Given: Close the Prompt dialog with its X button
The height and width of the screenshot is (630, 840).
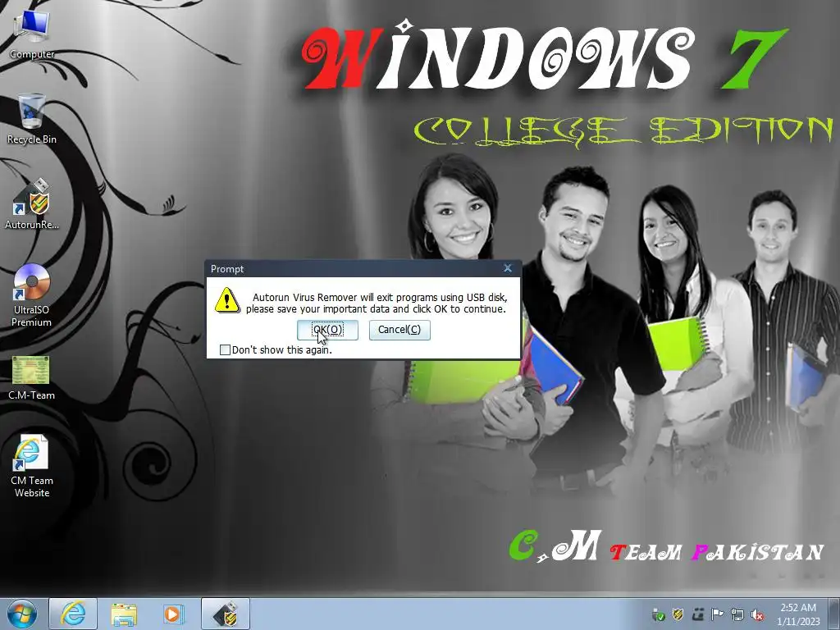Looking at the screenshot, I should pyautogui.click(x=508, y=268).
